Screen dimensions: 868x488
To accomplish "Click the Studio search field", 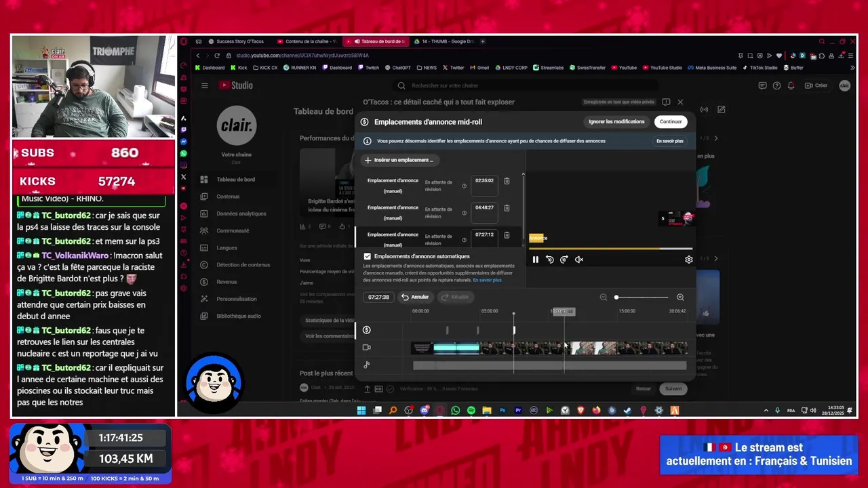I will (x=526, y=85).
